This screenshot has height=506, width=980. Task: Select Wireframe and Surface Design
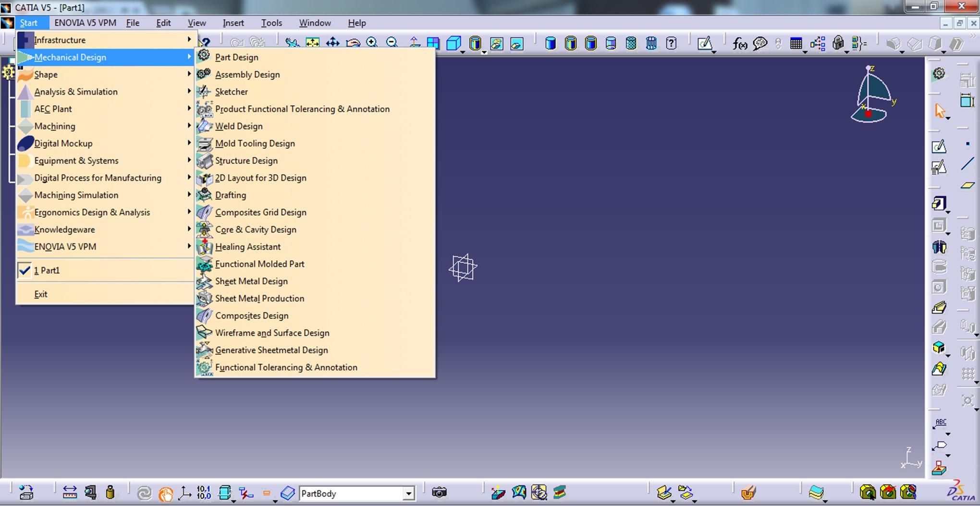(315, 333)
